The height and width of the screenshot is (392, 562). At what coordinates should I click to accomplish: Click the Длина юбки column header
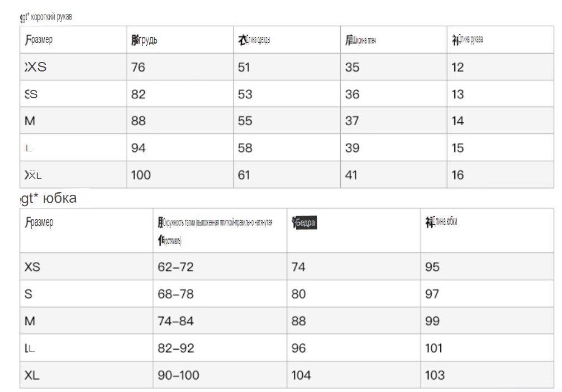tap(441, 222)
